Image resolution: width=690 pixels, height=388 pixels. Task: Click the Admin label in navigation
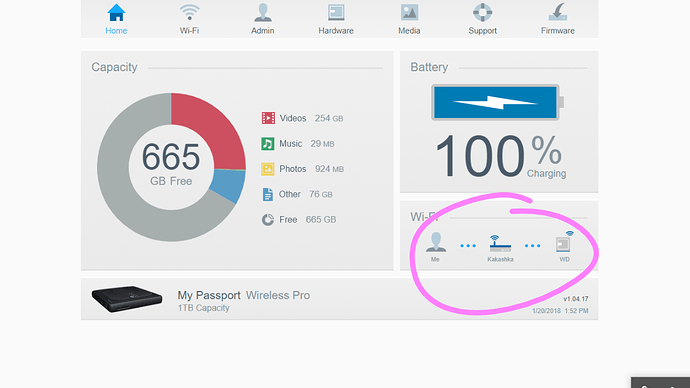point(263,31)
